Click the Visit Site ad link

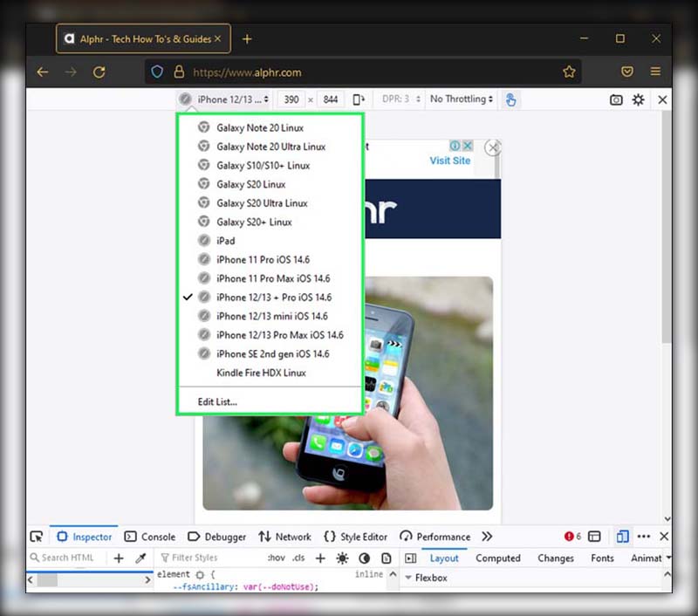[450, 161]
